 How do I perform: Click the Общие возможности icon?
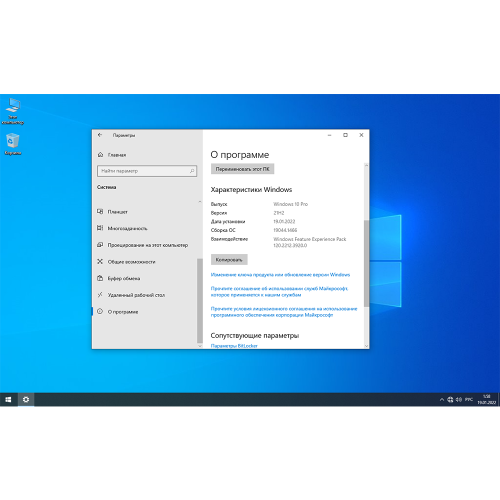[x=100, y=261]
